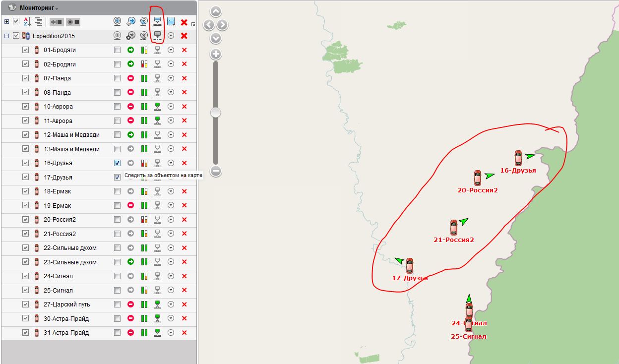The image size is (619, 364).
Task: Click connection state icon of 02-Бродяги
Action: coord(158,64)
